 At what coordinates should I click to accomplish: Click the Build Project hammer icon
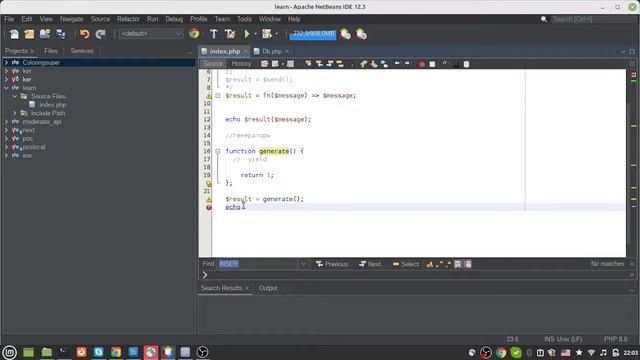[x=213, y=34]
